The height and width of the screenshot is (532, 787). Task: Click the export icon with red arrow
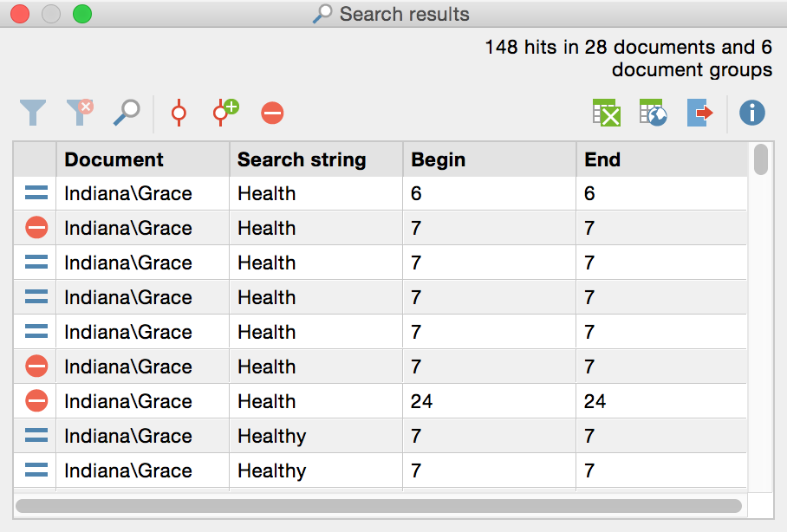699,113
